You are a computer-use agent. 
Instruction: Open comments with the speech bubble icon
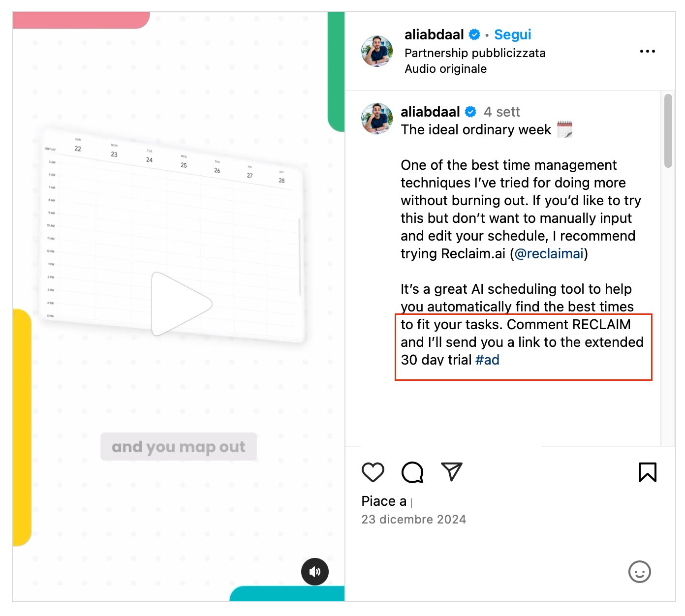tap(412, 472)
